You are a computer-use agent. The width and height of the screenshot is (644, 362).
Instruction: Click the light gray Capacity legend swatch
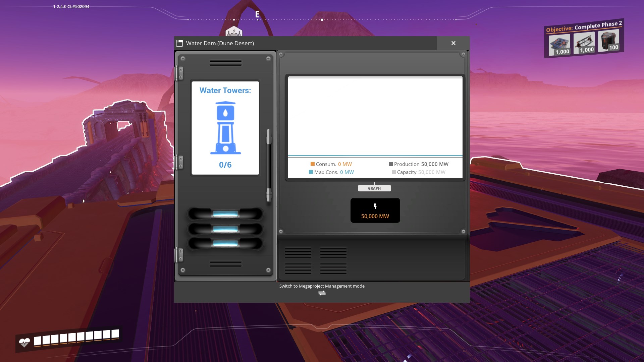click(x=394, y=172)
